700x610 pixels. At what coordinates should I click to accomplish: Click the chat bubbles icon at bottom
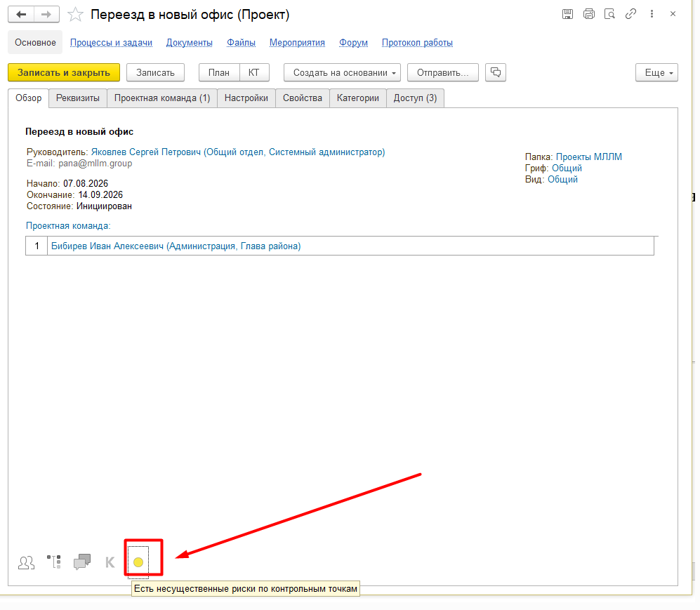[82, 562]
